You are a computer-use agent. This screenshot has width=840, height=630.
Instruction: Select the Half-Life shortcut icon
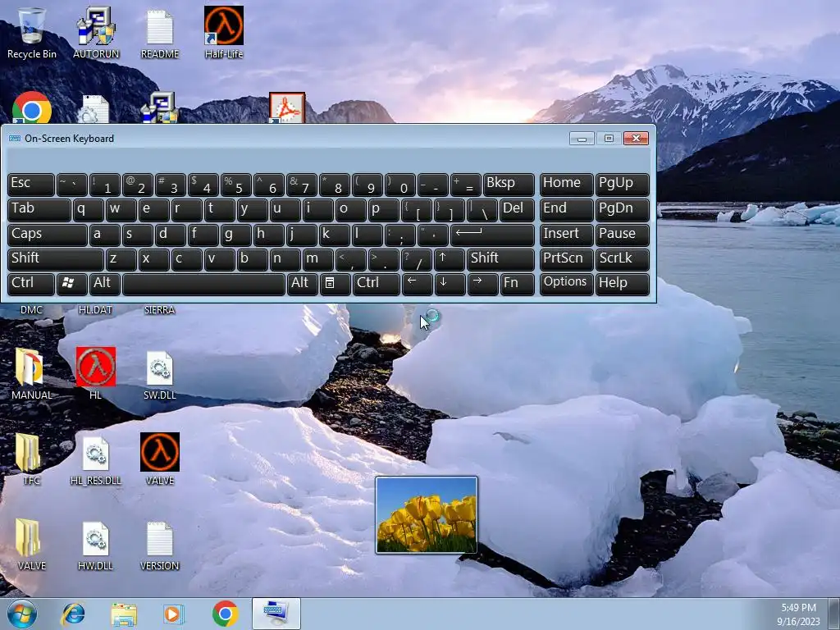tap(224, 33)
